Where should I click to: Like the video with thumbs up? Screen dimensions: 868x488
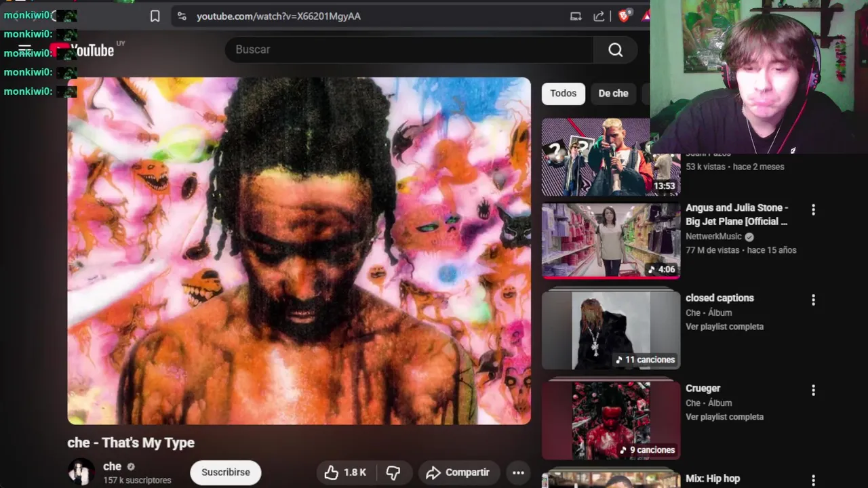(x=345, y=472)
